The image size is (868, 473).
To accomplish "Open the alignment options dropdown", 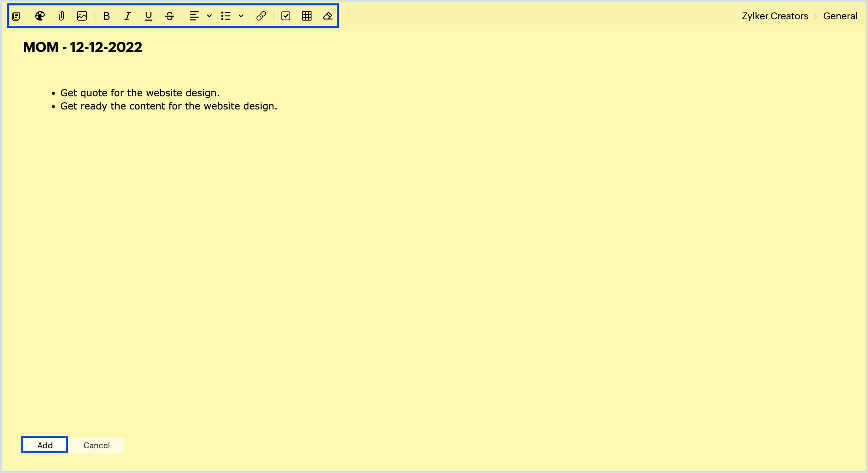I will (x=208, y=16).
